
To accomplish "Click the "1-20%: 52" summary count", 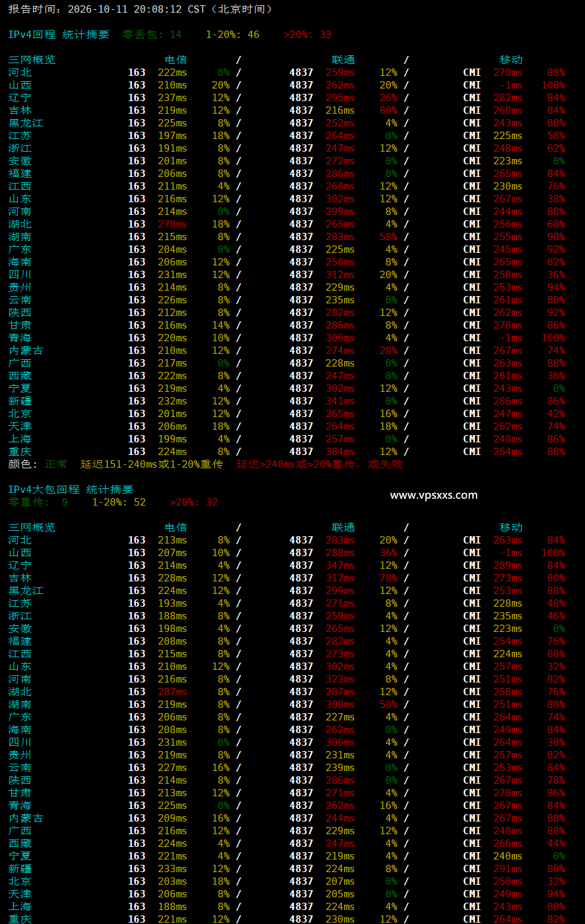I will point(118,502).
